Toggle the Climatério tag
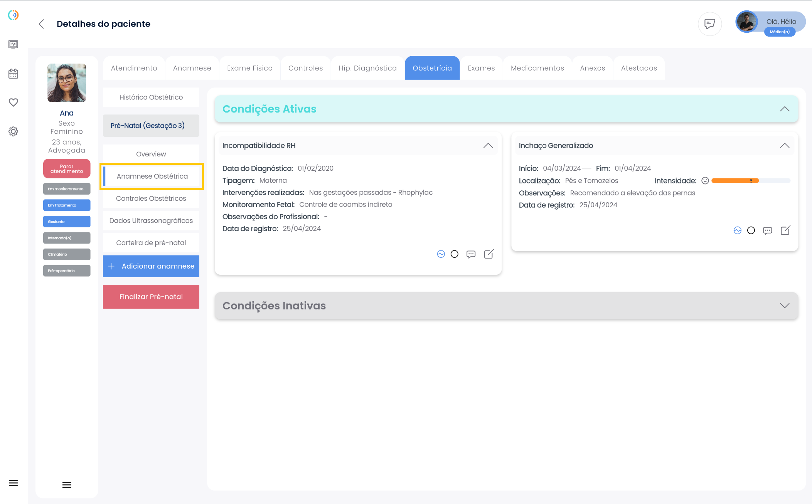This screenshot has width=812, height=504. point(67,254)
